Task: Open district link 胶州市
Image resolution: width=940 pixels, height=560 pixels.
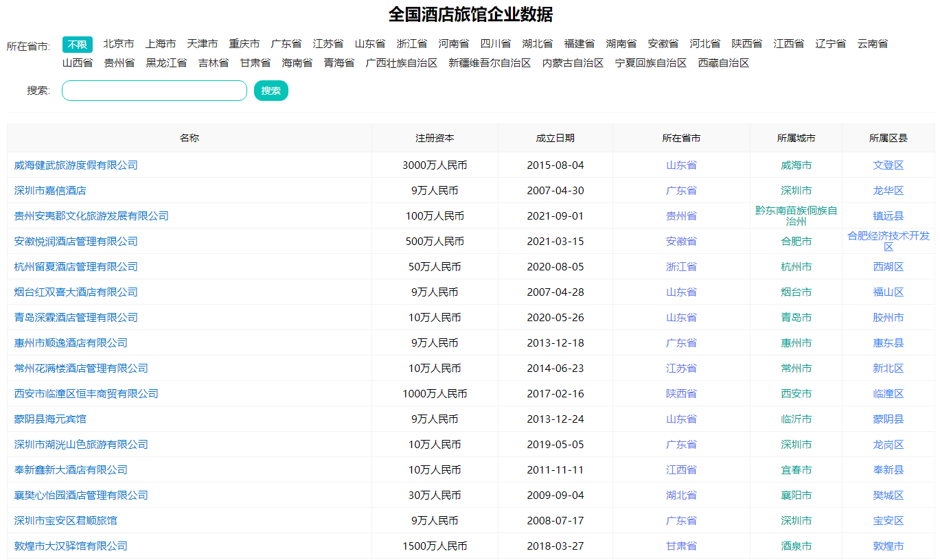Action: coord(889,318)
